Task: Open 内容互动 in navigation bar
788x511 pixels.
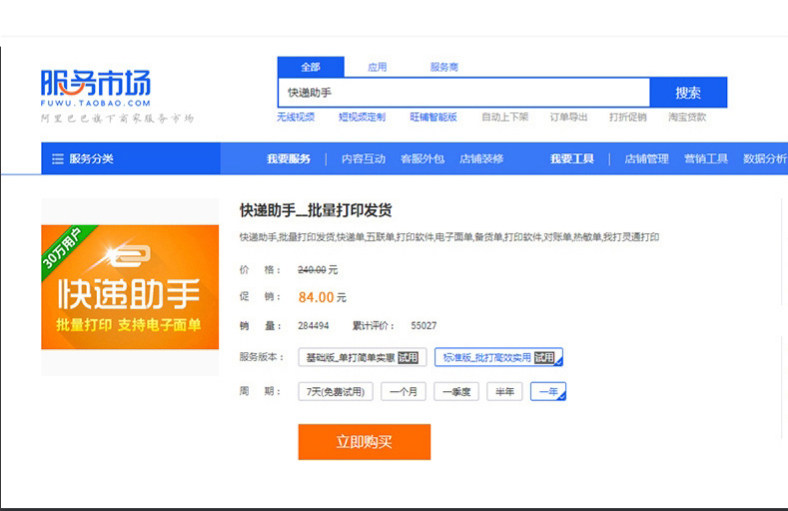Action: (363, 159)
